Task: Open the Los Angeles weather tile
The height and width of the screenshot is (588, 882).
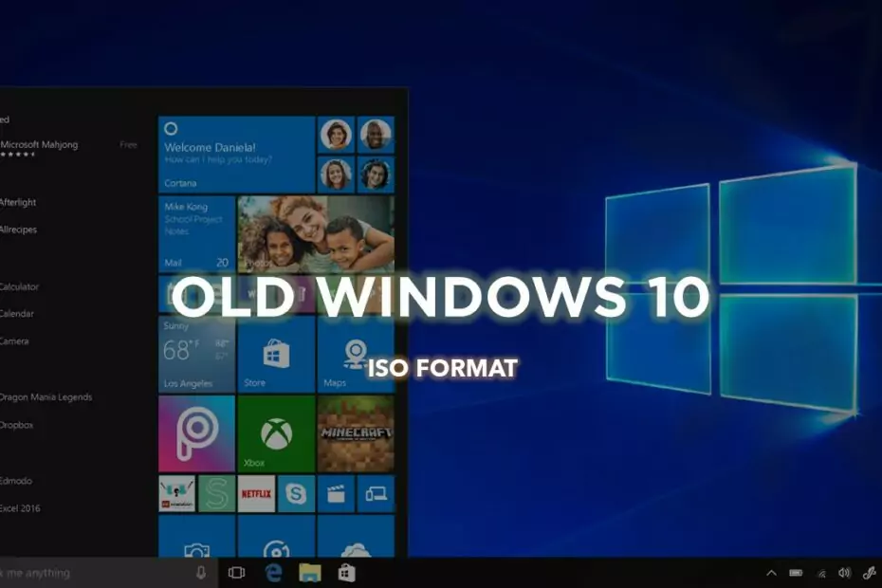Action: [x=197, y=355]
